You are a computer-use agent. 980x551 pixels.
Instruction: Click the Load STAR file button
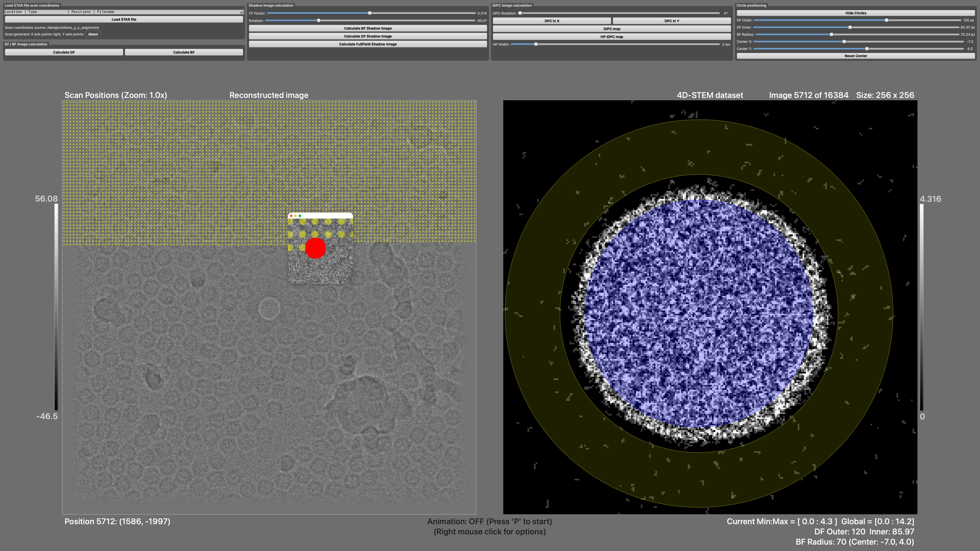click(x=124, y=19)
